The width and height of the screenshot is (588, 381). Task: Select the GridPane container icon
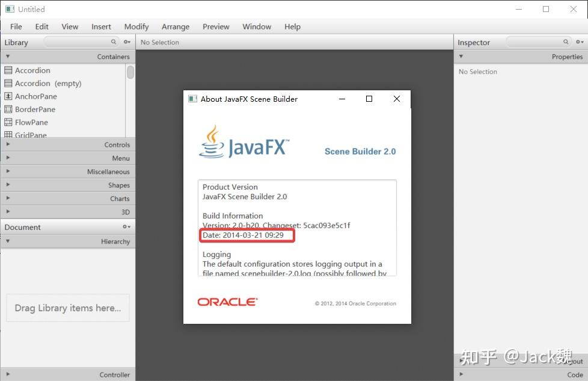pyautogui.click(x=9, y=135)
